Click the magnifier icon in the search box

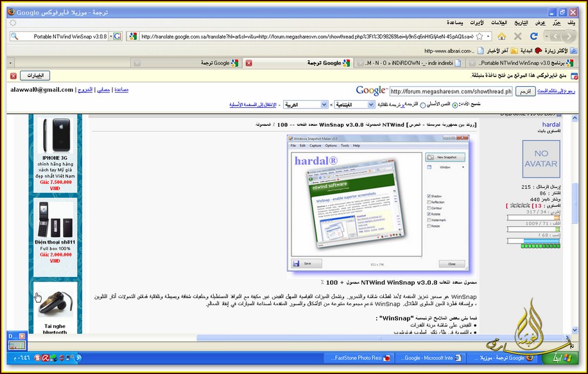[14, 37]
